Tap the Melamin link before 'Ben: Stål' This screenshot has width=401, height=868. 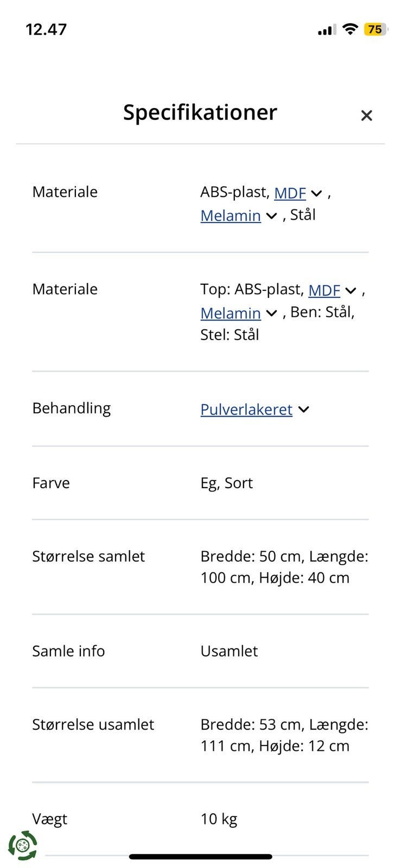[231, 314]
